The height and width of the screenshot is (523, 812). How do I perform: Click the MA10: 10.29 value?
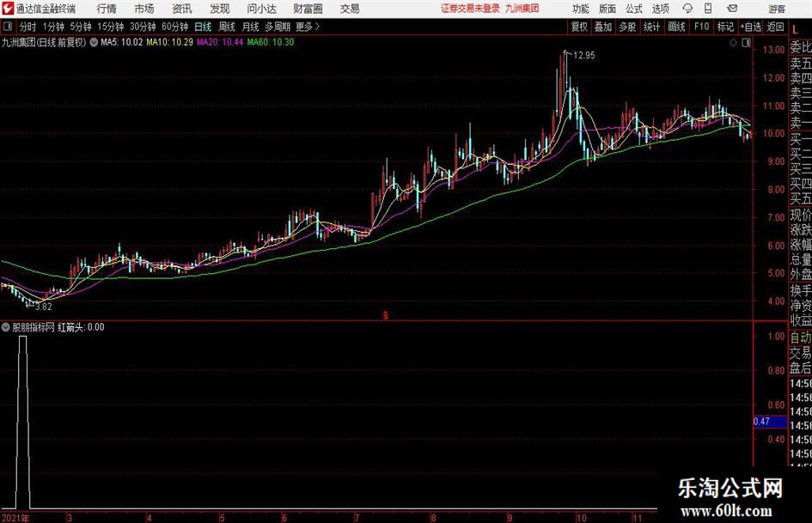pos(170,42)
